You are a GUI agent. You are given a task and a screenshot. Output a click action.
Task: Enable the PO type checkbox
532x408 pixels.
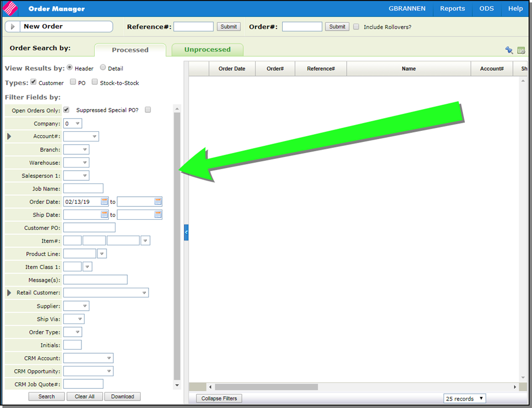(x=73, y=82)
